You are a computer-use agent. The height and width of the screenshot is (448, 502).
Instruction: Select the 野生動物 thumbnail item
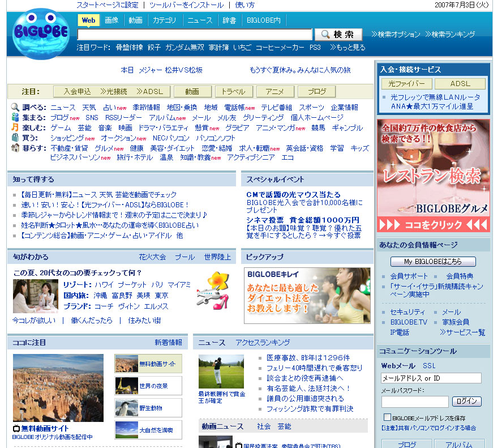click(148, 408)
